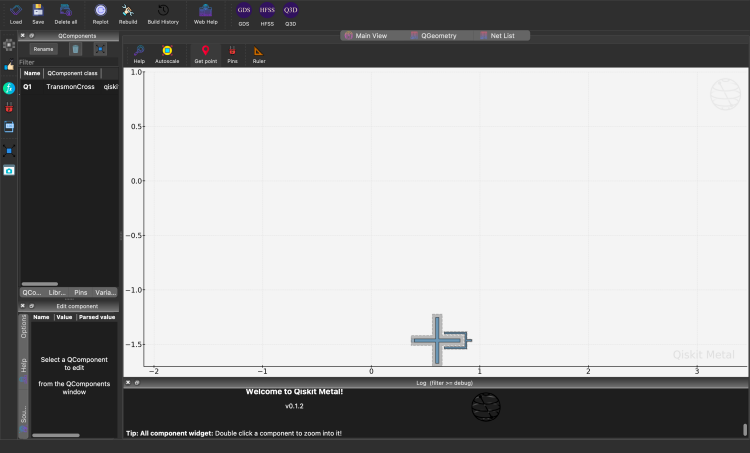Float the Log panel
Image resolution: width=750 pixels, height=453 pixels.
[x=137, y=383]
